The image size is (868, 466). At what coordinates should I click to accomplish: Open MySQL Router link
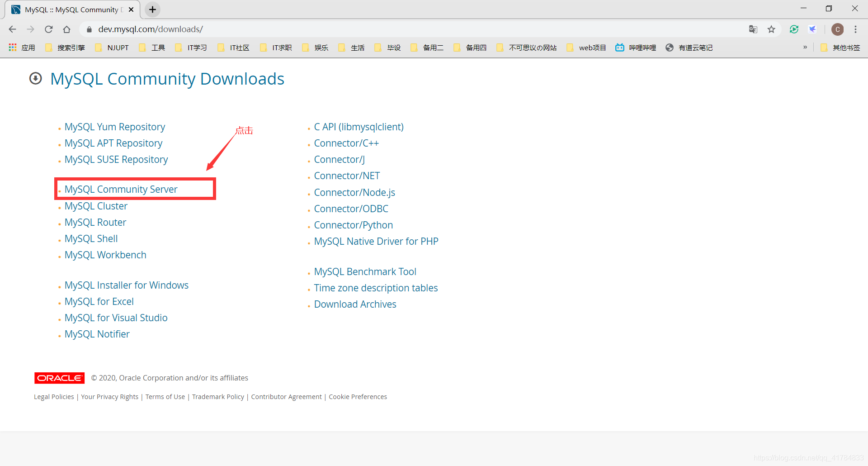(95, 222)
